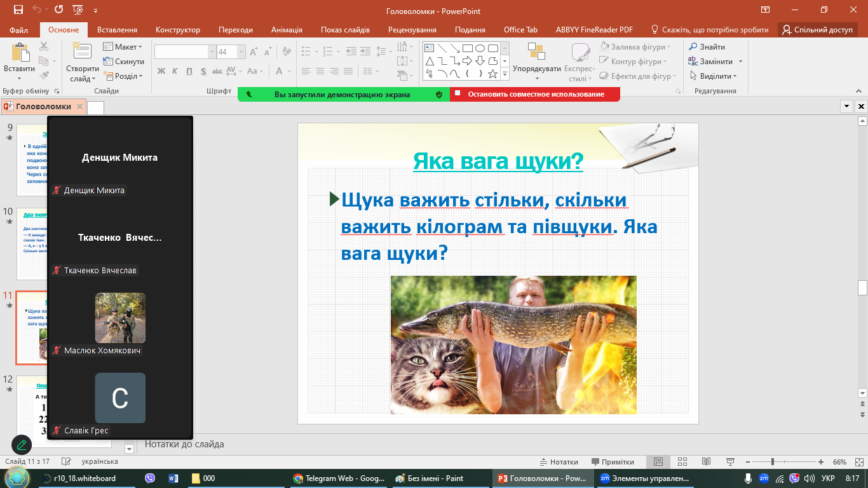The height and width of the screenshot is (488, 868).
Task: Click the Cut scissors icon
Action: (44, 46)
